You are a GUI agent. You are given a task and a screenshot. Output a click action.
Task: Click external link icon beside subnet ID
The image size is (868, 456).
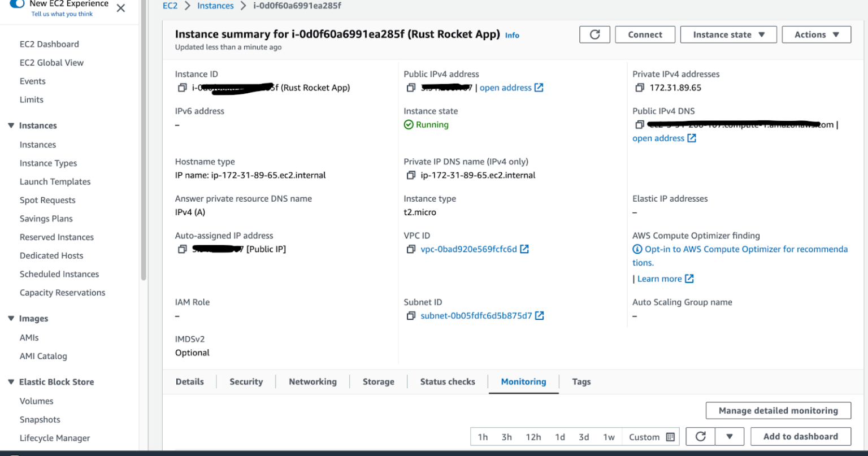pyautogui.click(x=540, y=316)
